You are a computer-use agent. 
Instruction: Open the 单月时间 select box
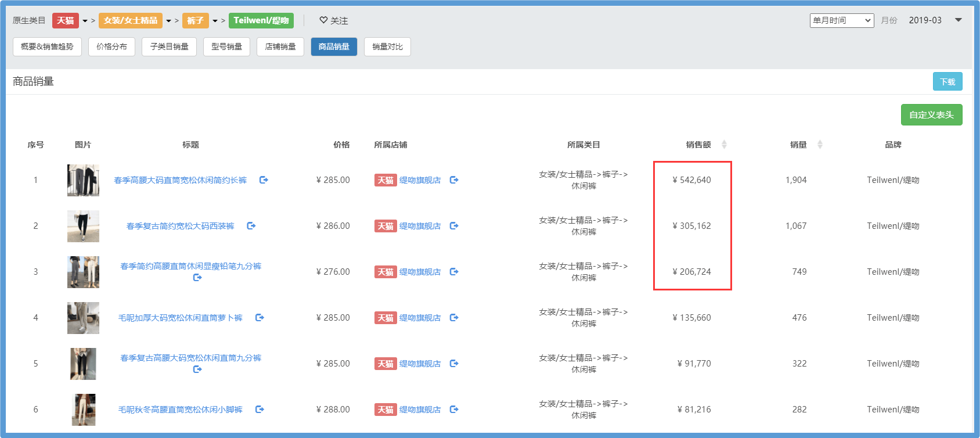(x=842, y=20)
